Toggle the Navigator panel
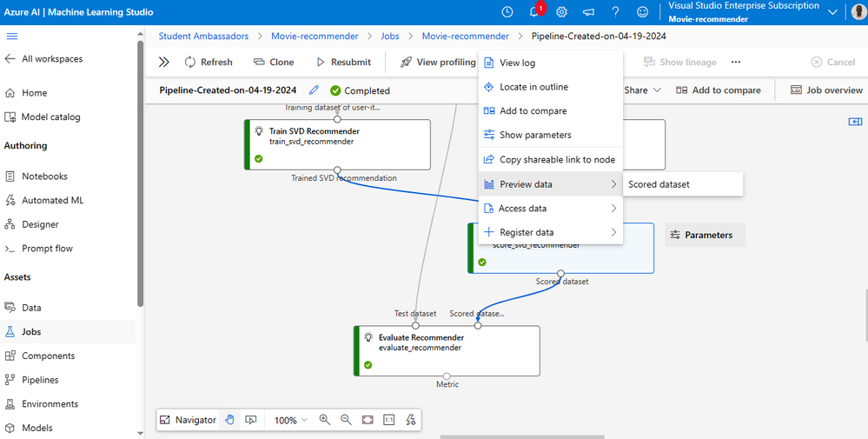The image size is (868, 439). point(189,420)
